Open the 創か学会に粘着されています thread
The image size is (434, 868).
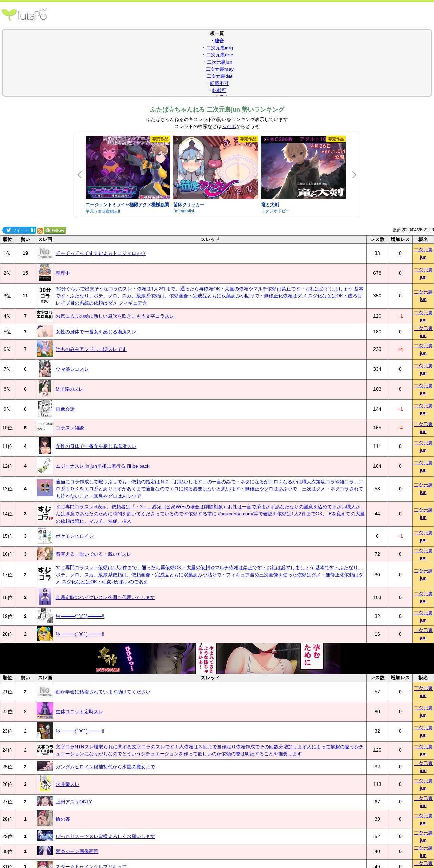(103, 692)
